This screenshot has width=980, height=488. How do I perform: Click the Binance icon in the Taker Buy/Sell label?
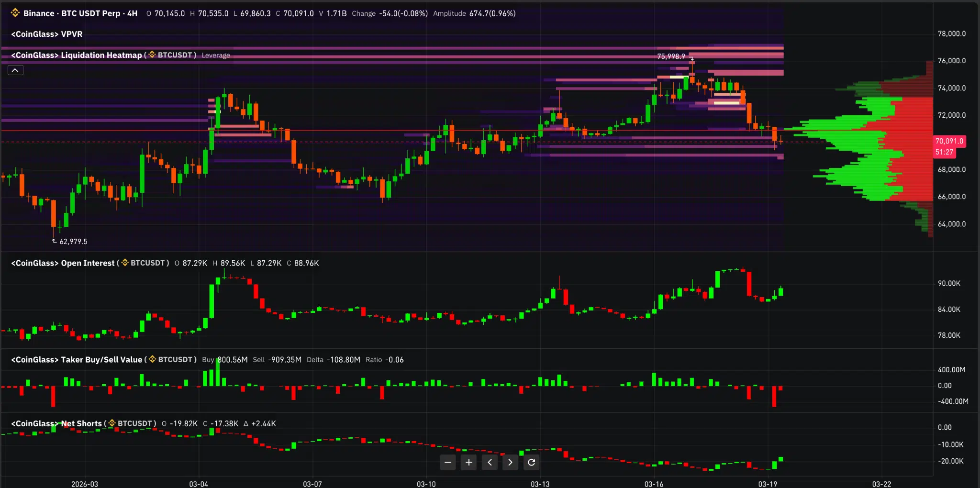152,359
